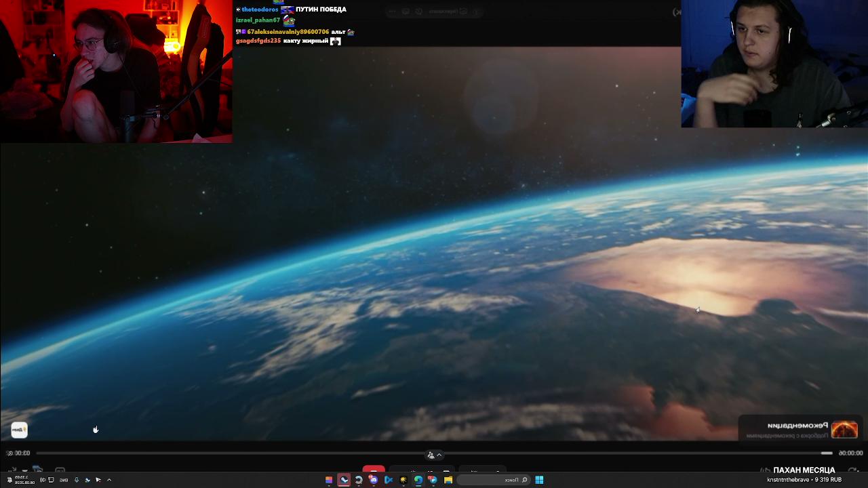The height and width of the screenshot is (488, 868).
Task: Click the chat message какту жирный
Action: (x=306, y=41)
